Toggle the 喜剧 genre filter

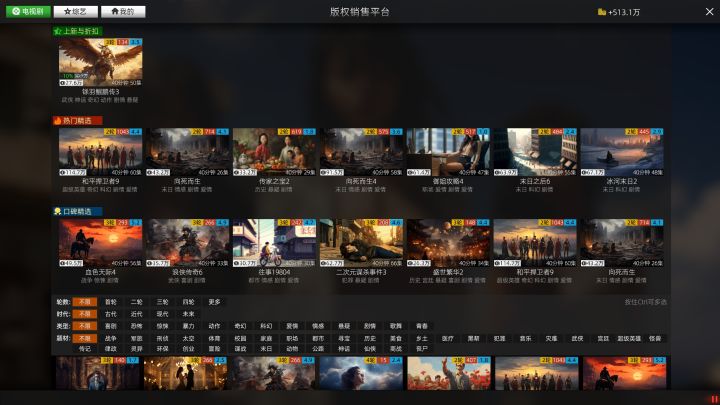111,326
